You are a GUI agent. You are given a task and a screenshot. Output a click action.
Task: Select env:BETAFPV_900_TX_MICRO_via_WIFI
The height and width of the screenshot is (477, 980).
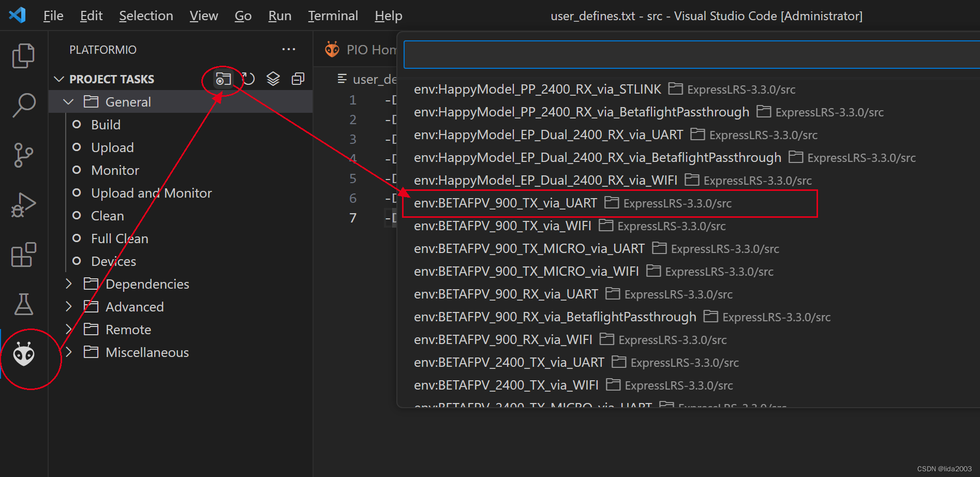(x=689, y=272)
